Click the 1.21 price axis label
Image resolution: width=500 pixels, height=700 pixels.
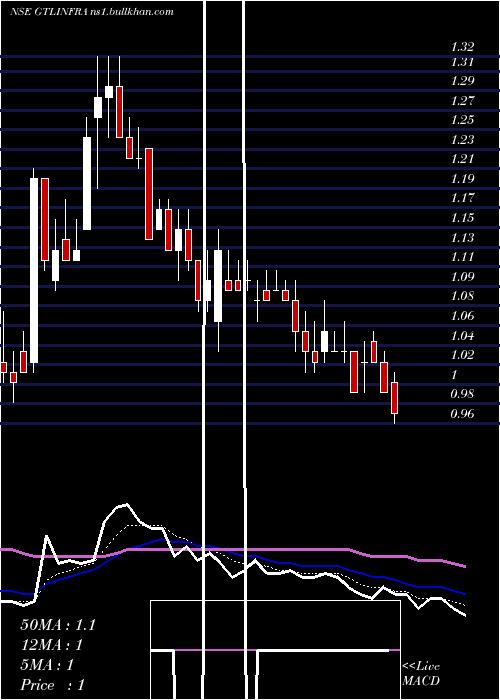[x=462, y=159]
